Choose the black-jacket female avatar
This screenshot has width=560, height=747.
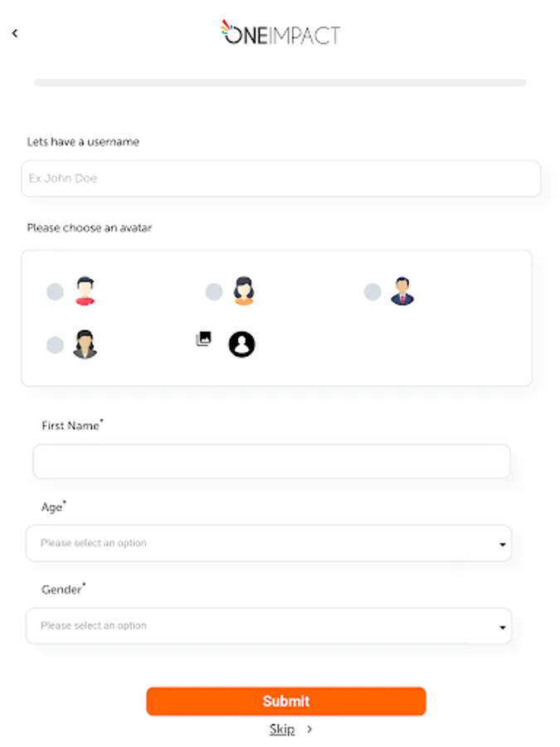pos(85,343)
